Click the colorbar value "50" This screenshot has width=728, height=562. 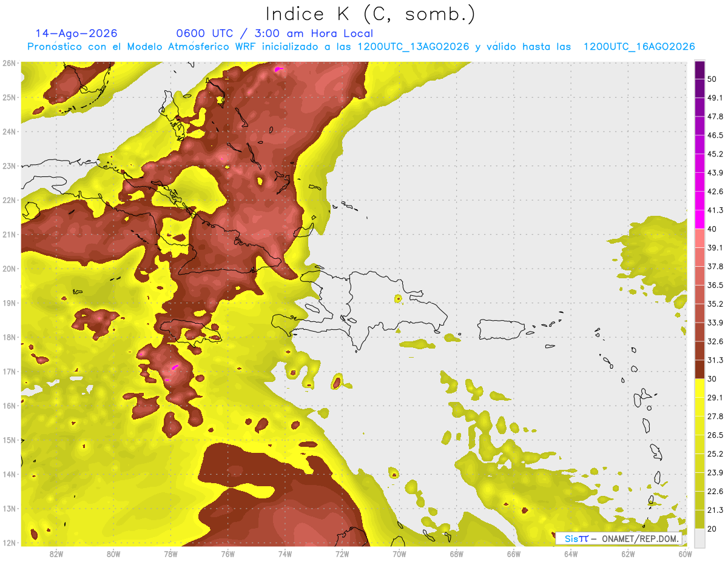(x=713, y=79)
